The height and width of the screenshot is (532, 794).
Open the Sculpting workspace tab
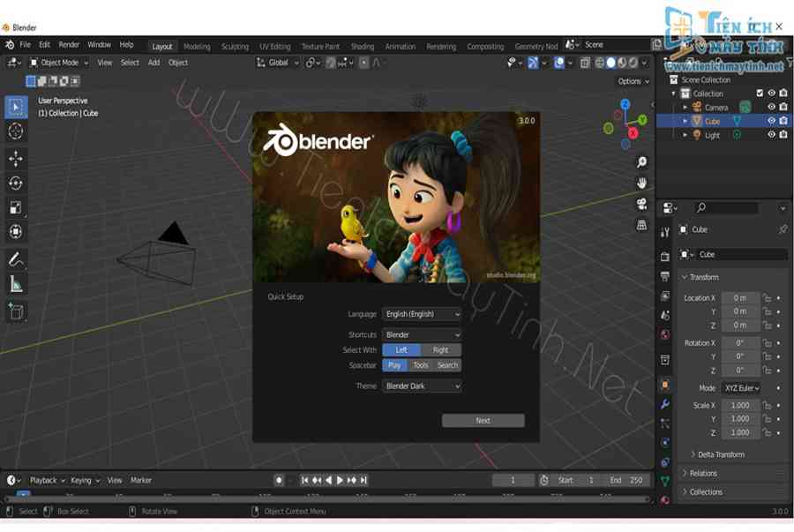tap(235, 47)
